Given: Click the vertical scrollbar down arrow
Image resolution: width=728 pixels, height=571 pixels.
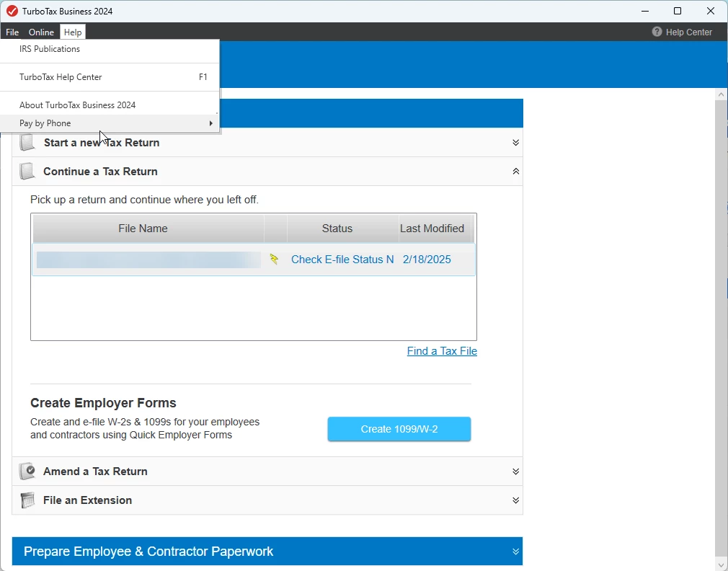Looking at the screenshot, I should [x=721, y=565].
